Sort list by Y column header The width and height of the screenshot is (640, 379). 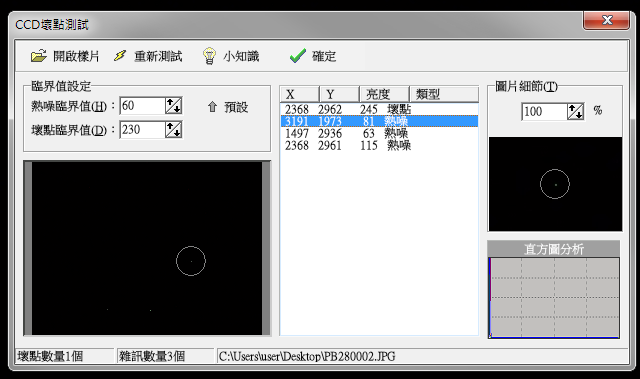(x=339, y=94)
